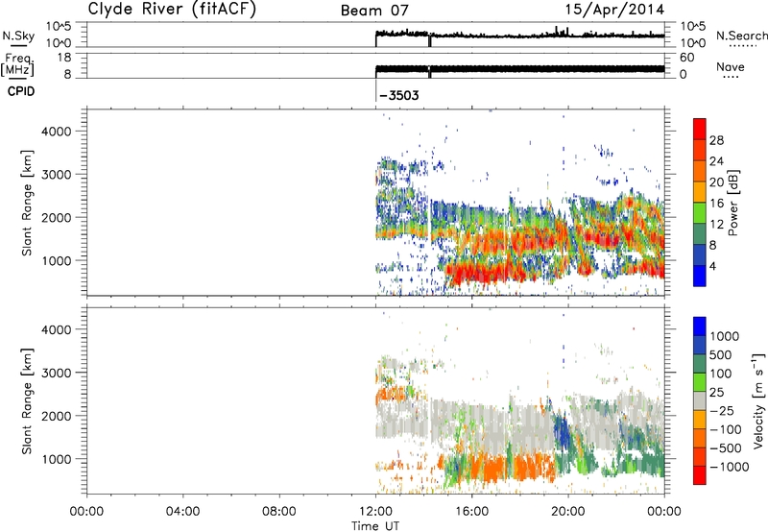Select the 'Beam 07' label
This screenshot has width=768, height=532.
374,11
